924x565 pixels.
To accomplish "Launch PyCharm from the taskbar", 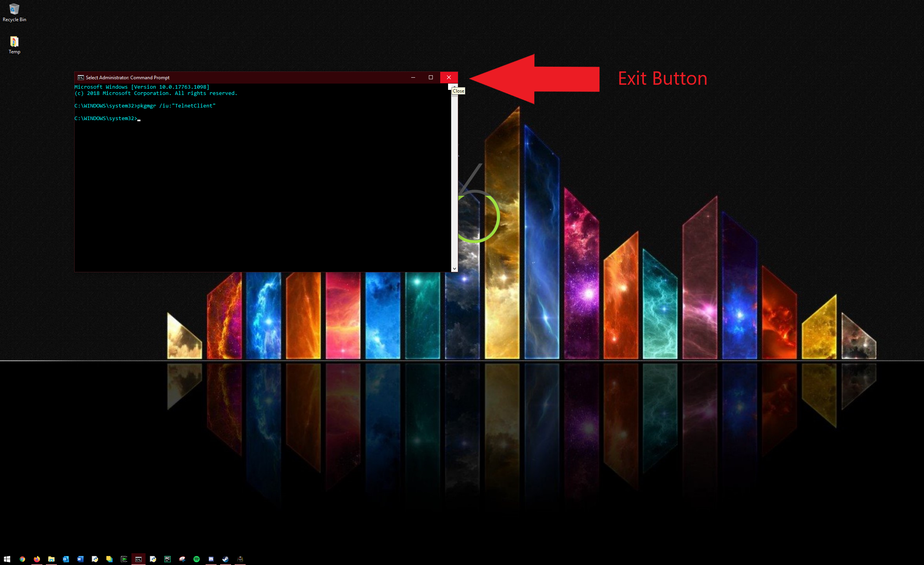I will [168, 559].
